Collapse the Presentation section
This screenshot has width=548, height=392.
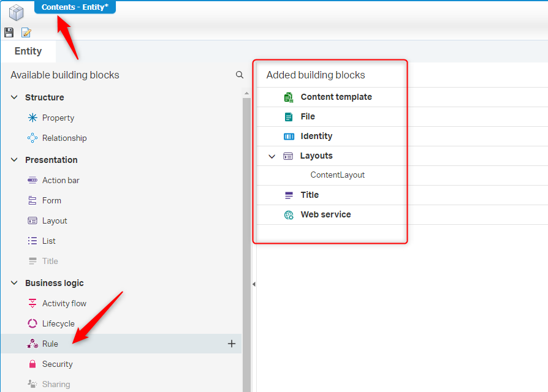[x=14, y=160]
